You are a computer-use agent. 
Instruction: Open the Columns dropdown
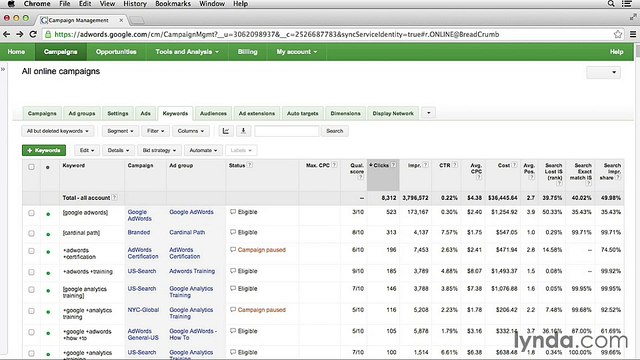(191, 131)
